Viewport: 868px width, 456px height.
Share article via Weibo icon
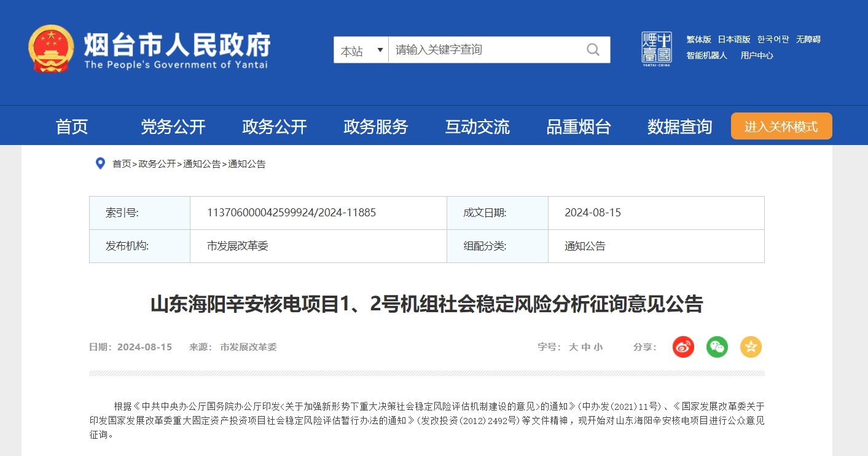tap(682, 347)
